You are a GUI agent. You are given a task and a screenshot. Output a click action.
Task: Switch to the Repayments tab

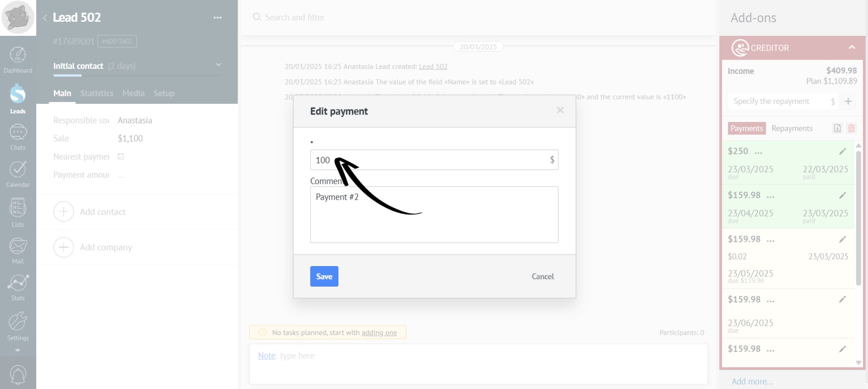tap(792, 128)
